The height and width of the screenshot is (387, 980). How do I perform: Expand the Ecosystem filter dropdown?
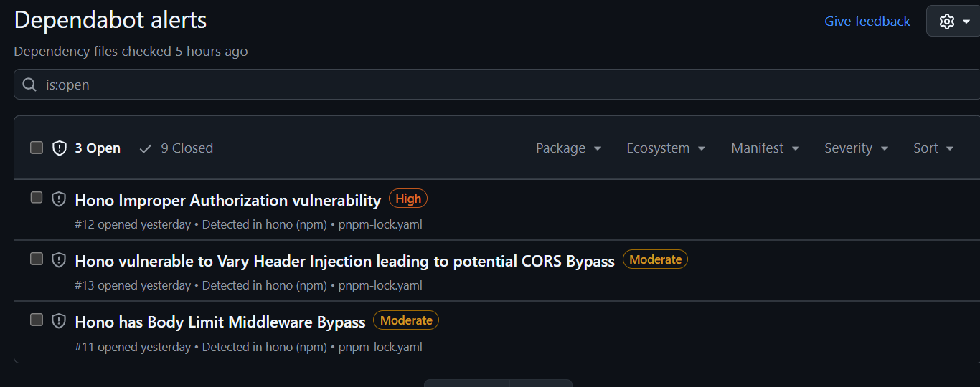666,148
